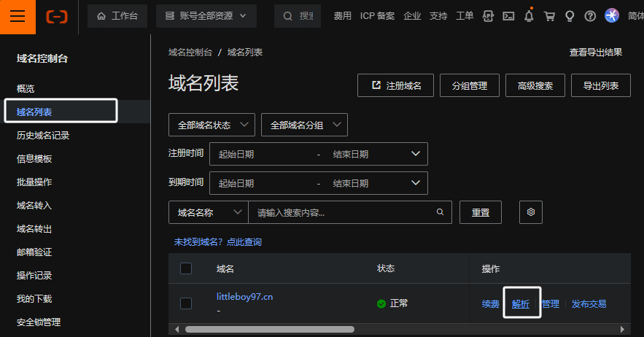
Task: Click the horizontal scrollbar thumb
Action: [270, 329]
